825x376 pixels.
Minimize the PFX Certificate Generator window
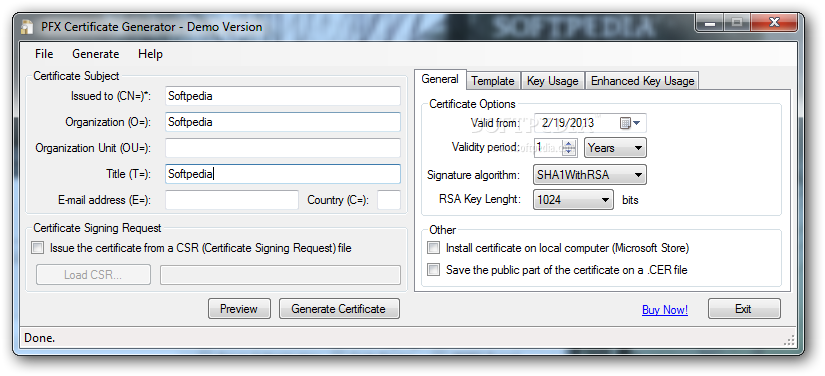click(x=710, y=23)
